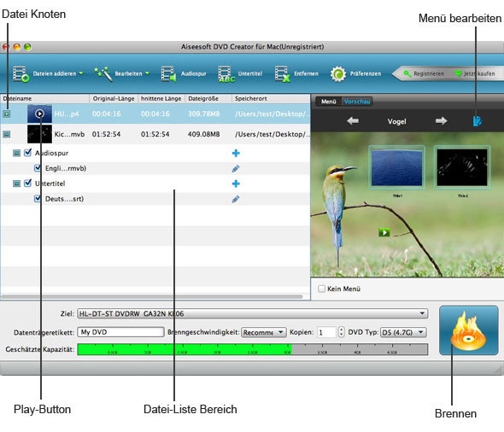Open the Brenngeschwindigkeit dropdown
The image size is (504, 432).
coord(264,332)
